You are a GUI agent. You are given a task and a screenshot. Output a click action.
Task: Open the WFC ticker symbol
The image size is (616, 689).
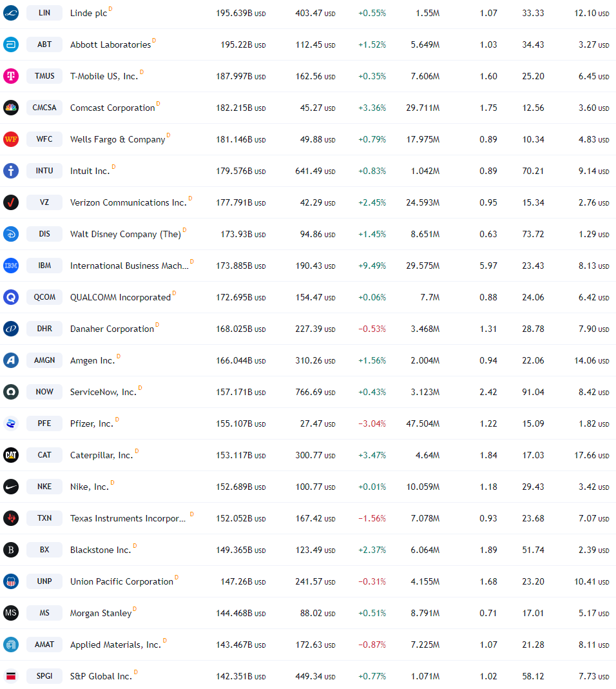pos(44,139)
